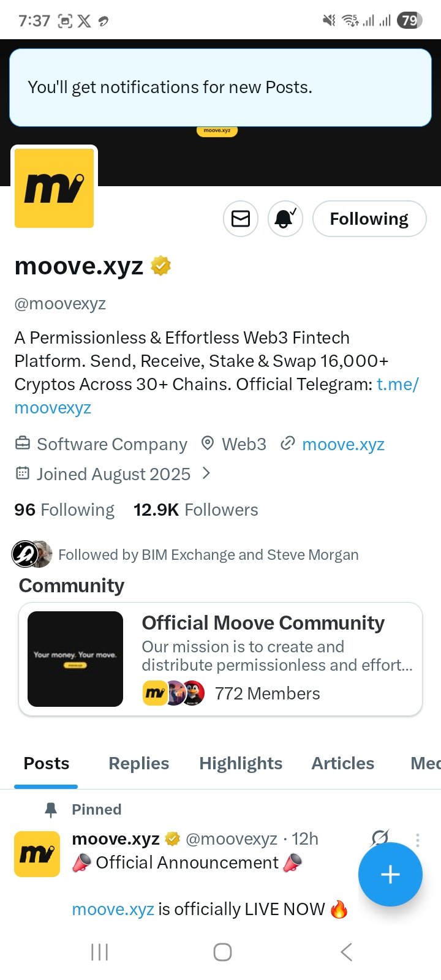Open Android recent apps button

click(x=99, y=952)
